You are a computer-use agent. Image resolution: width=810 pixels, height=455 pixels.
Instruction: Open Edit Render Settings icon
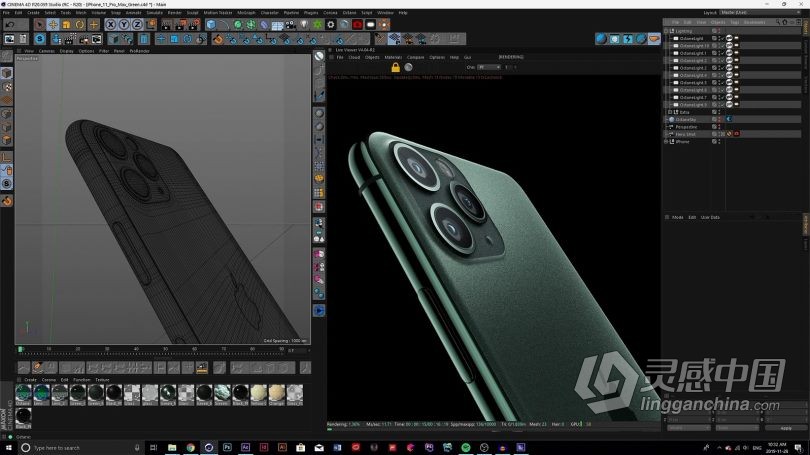[194, 24]
